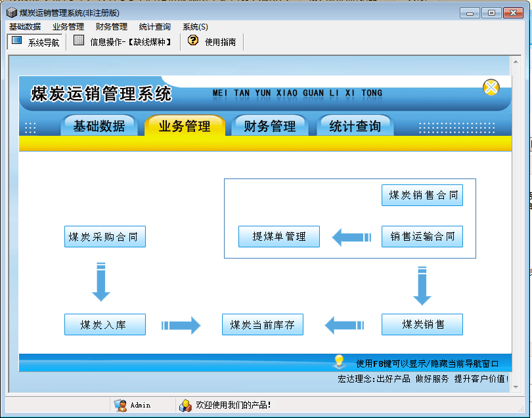This screenshot has height=418, width=532.
Task: Click the welcome message icon in status bar
Action: point(185,405)
